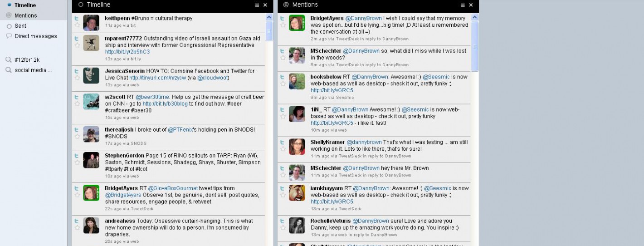Click StephenGordon's profile avatar
Image resolution: width=644 pixels, height=246 pixels.
click(x=91, y=160)
